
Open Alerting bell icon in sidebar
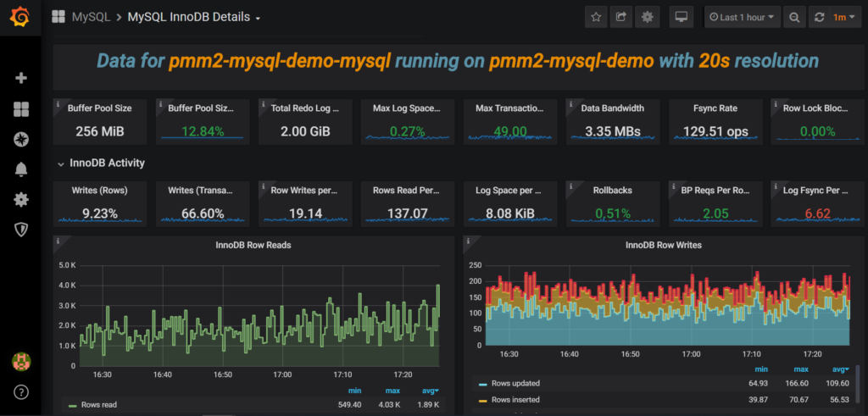(x=21, y=169)
